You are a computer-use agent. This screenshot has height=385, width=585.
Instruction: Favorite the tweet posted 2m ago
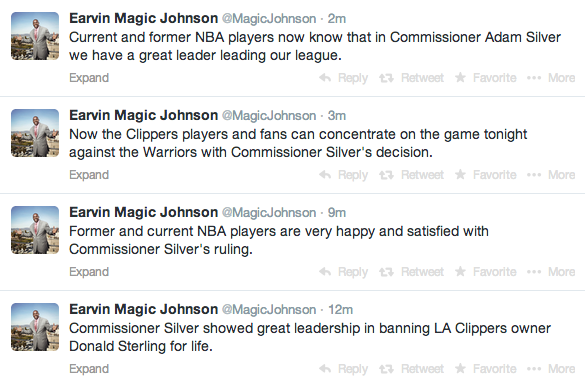(486, 78)
